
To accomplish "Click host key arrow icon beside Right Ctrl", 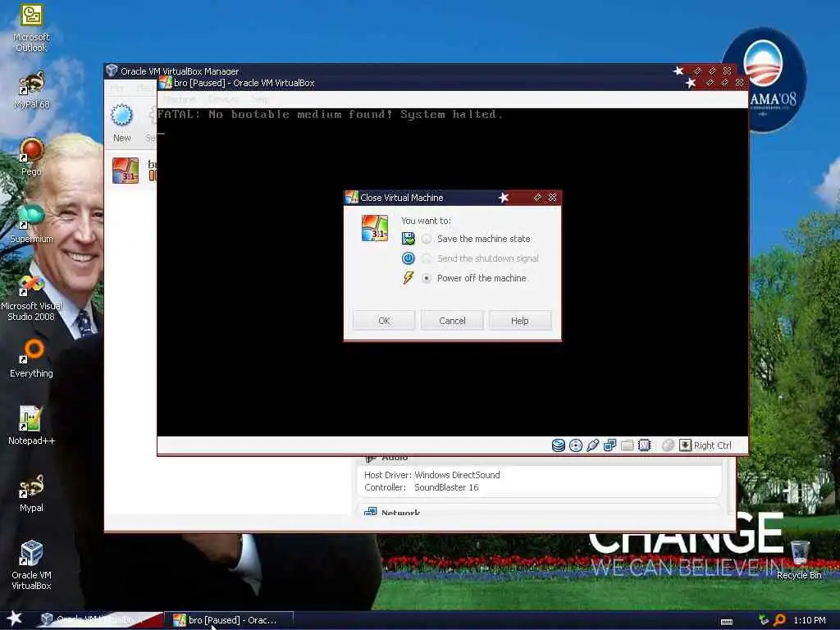I will [685, 445].
